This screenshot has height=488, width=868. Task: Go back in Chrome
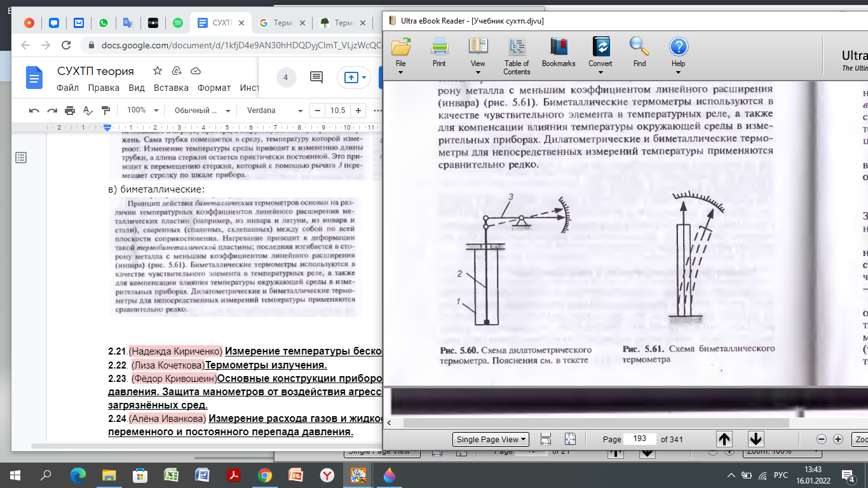[25, 46]
